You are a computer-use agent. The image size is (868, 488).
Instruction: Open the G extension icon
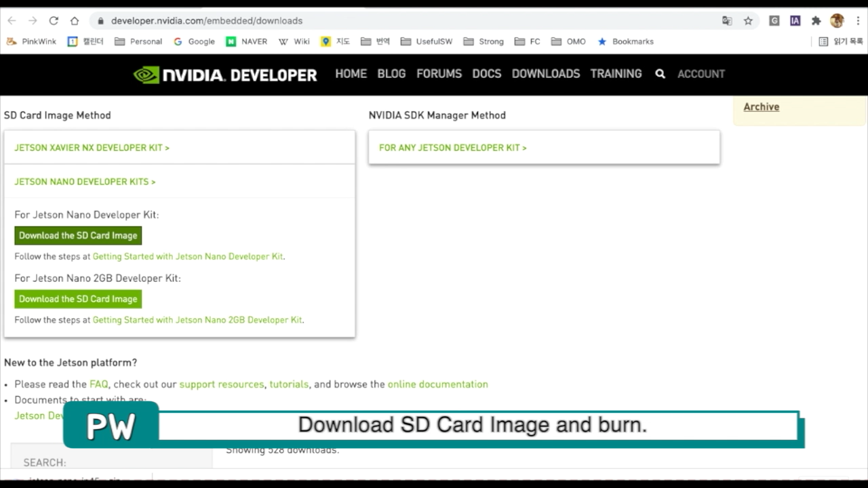774,20
